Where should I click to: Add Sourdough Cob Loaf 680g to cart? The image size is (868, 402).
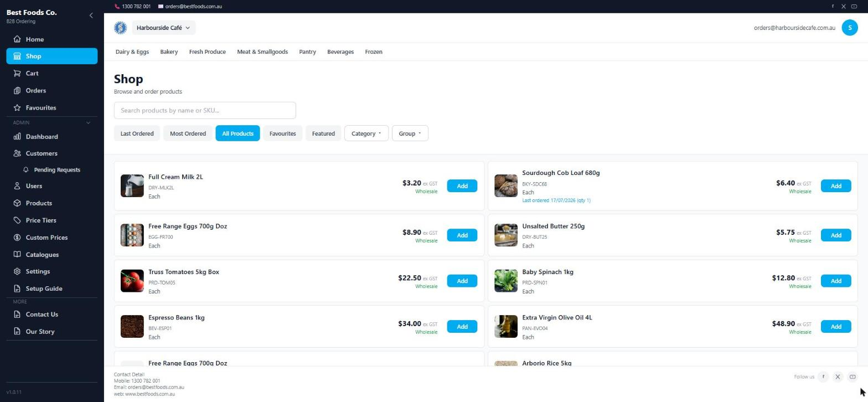[x=836, y=186]
